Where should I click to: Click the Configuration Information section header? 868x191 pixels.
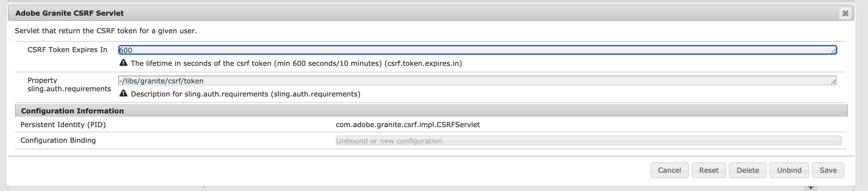[x=72, y=111]
